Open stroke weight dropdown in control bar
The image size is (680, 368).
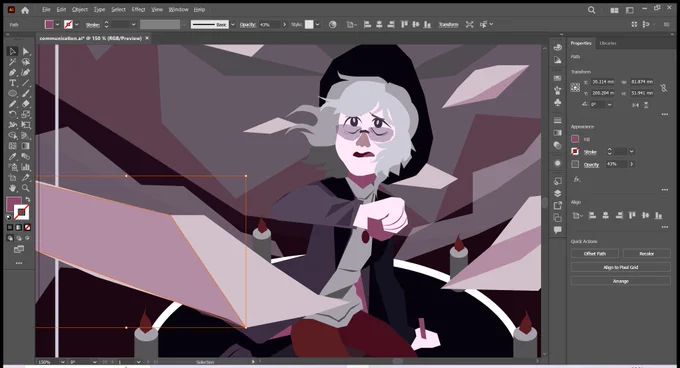pyautogui.click(x=134, y=25)
